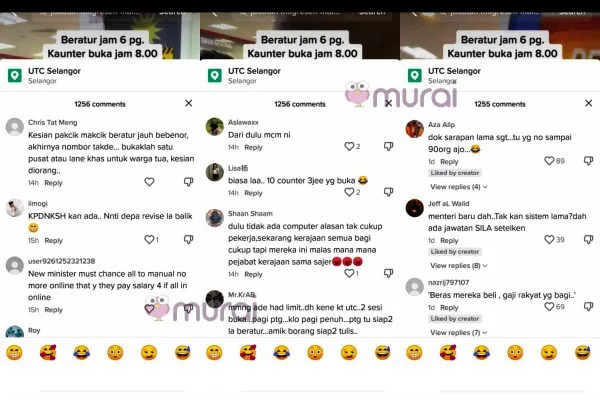Open Jeff aL Walid's username profile
The height and width of the screenshot is (400, 600).
pyautogui.click(x=448, y=204)
